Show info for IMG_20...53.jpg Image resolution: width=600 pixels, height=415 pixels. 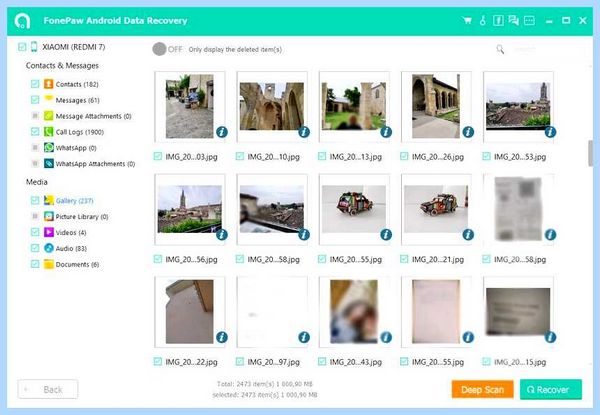(x=550, y=132)
